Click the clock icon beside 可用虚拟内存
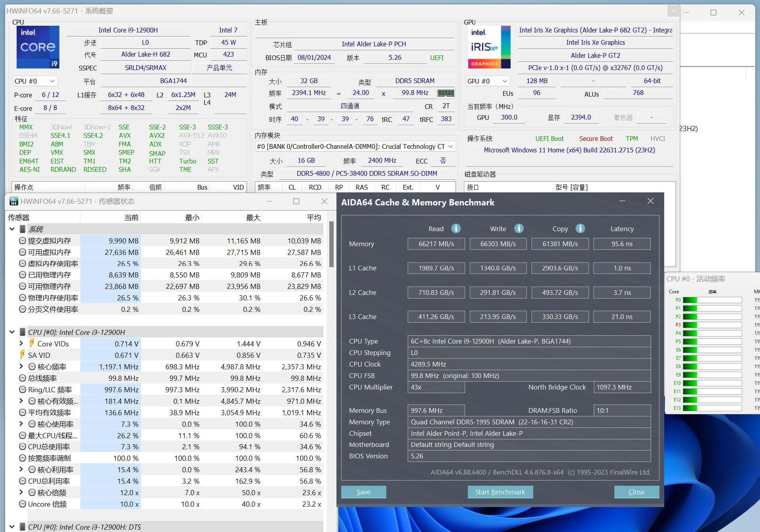760x532 pixels. [23, 252]
